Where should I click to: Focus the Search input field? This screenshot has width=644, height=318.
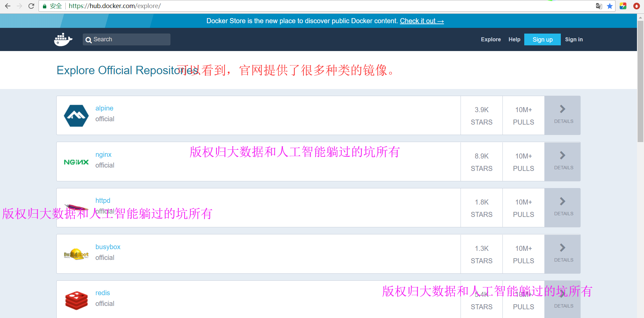(126, 39)
